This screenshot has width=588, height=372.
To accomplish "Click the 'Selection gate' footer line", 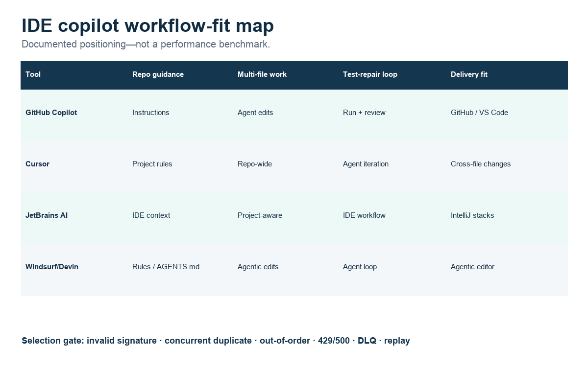I will (x=216, y=341).
